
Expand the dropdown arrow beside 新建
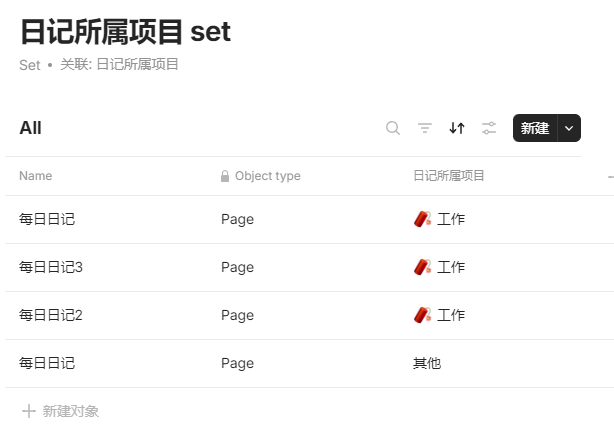pyautogui.click(x=569, y=128)
